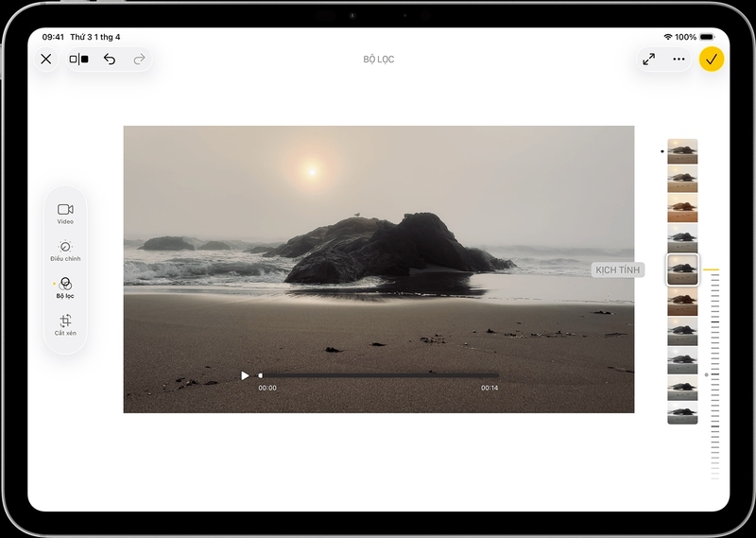
Task: Click the beach video preview frame
Action: point(379,269)
